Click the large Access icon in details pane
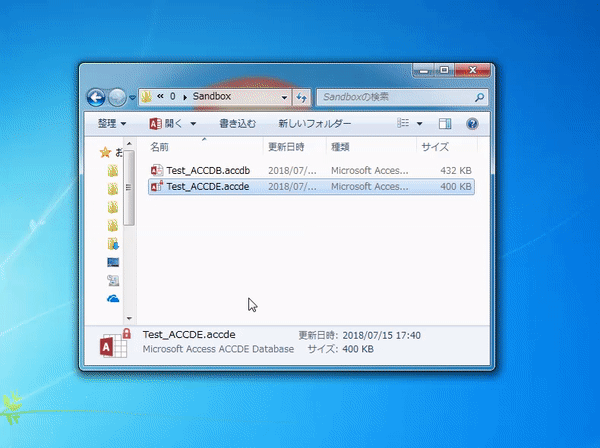Image resolution: width=600 pixels, height=448 pixels. (115, 343)
